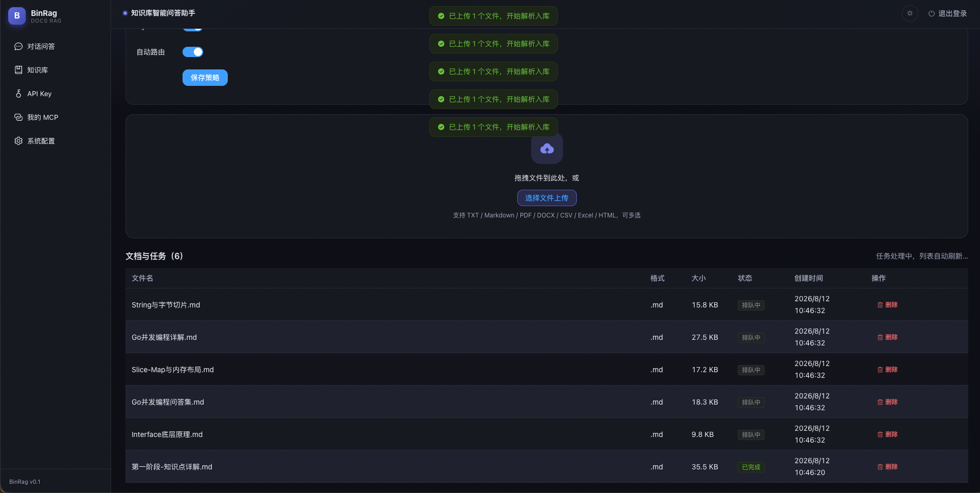Click the file name Slice-Map与内存布局.md

(173, 370)
